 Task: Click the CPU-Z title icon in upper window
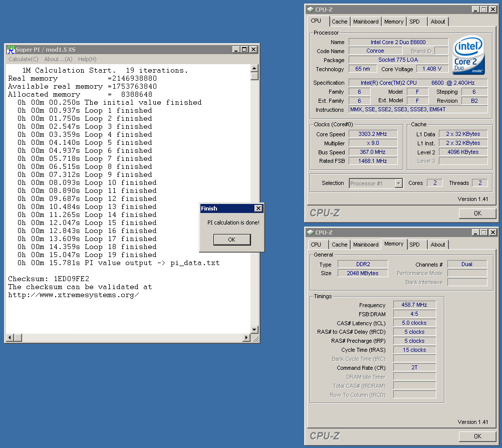pyautogui.click(x=311, y=10)
